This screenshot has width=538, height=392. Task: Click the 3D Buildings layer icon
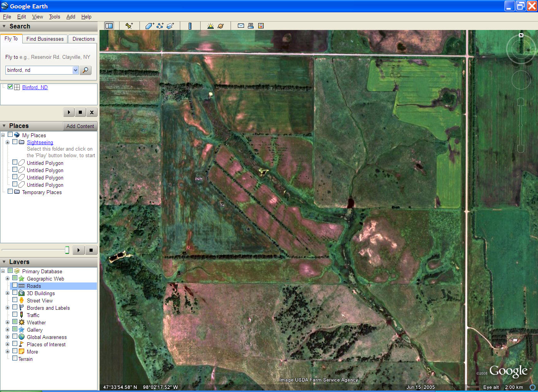pyautogui.click(x=22, y=293)
